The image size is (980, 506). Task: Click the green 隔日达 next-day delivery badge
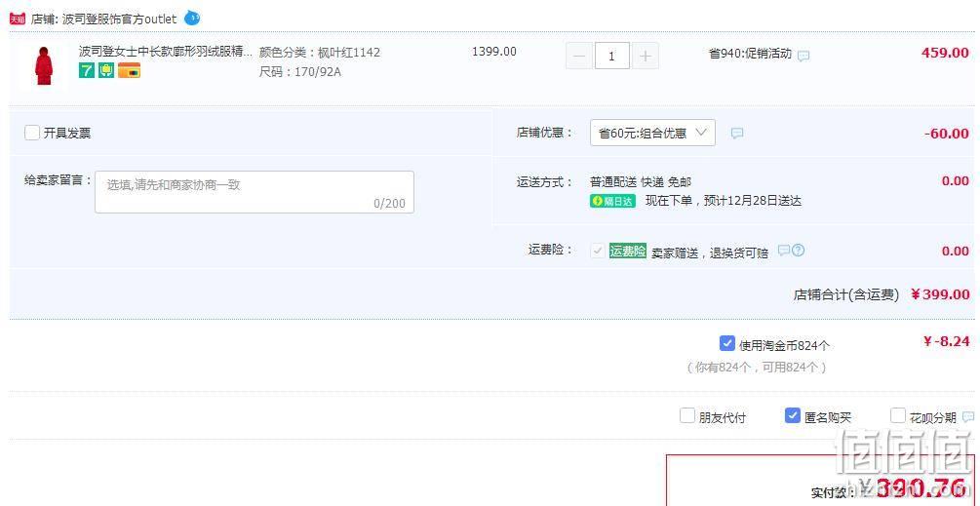(x=612, y=201)
